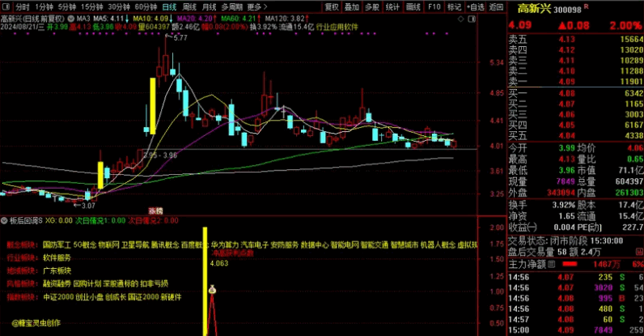644x336 pixels.
Task: Click 国防军工 concept block
Action: click(x=57, y=245)
